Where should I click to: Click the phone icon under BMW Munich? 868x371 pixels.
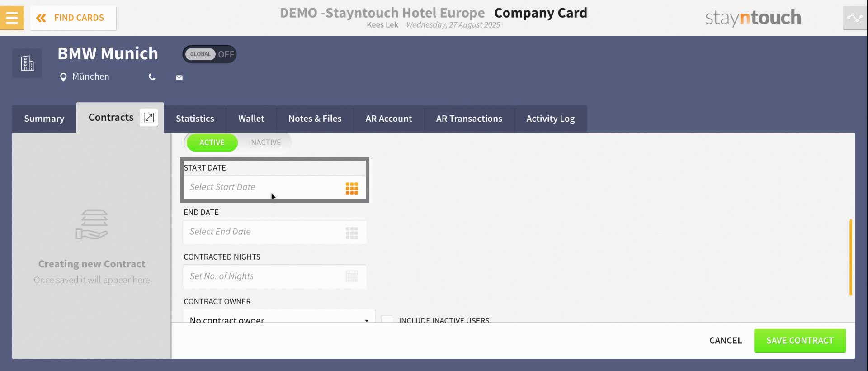(152, 77)
